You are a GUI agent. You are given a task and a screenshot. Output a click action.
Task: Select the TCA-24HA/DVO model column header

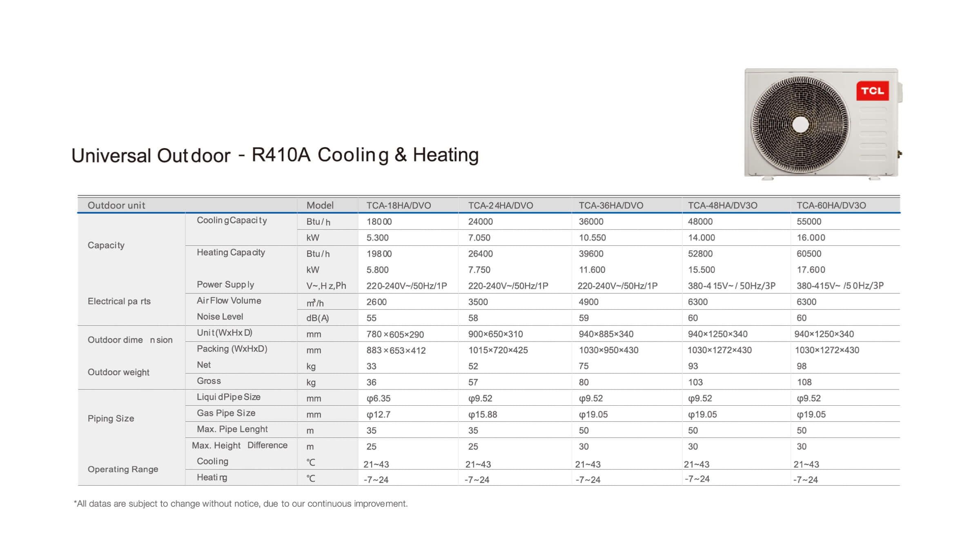pyautogui.click(x=500, y=205)
